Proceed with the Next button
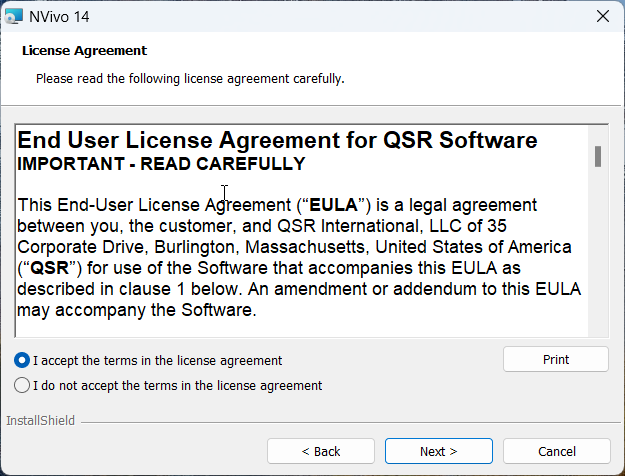Image resolution: width=625 pixels, height=476 pixels. (x=438, y=451)
